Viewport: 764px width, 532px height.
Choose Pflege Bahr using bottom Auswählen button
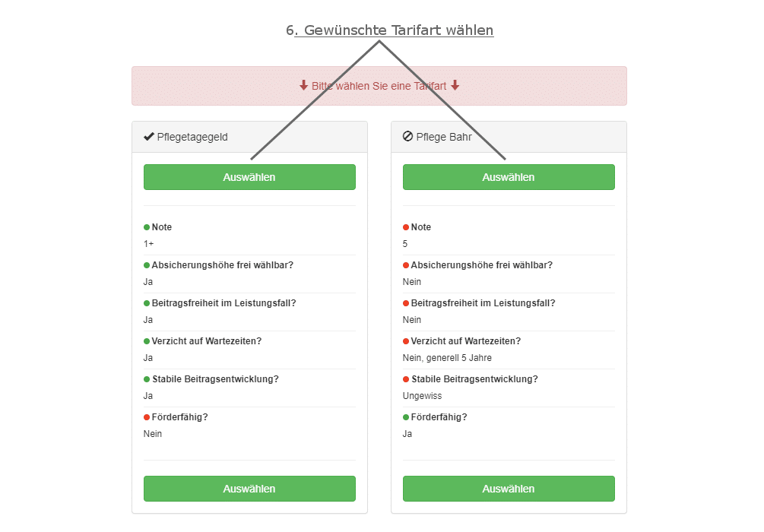509,489
